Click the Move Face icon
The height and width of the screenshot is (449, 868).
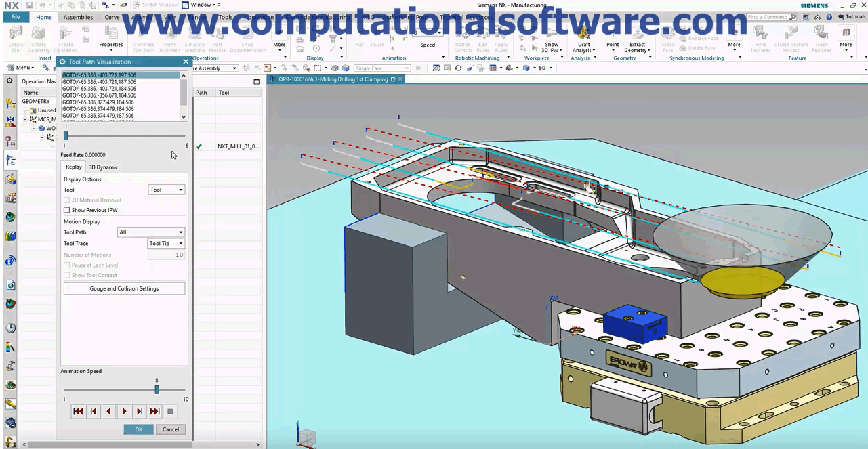click(x=668, y=38)
